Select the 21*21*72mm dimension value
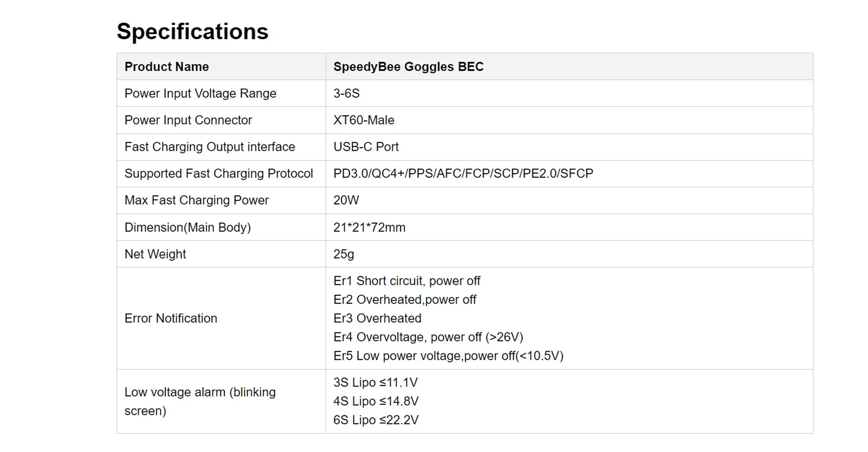Image resolution: width=868 pixels, height=452 pixels. coord(369,227)
